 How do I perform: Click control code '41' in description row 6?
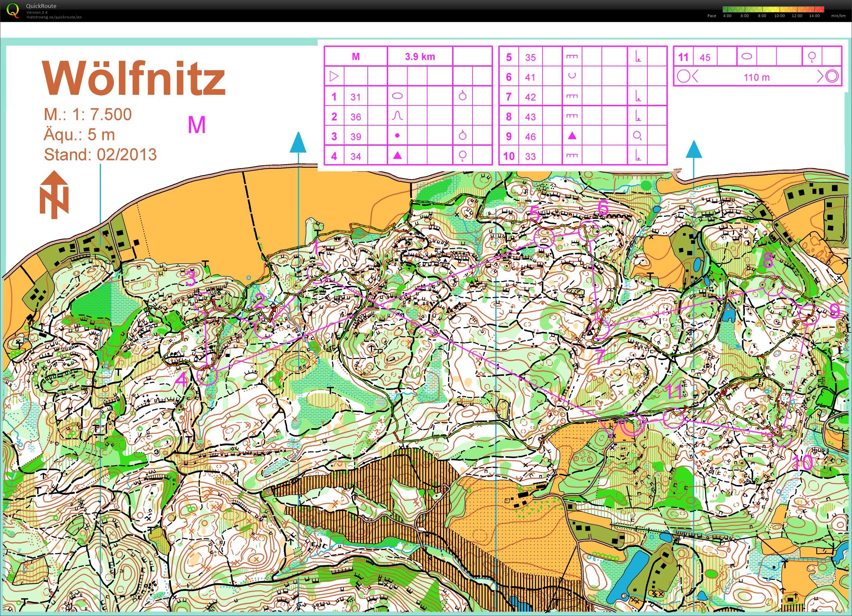tap(530, 77)
